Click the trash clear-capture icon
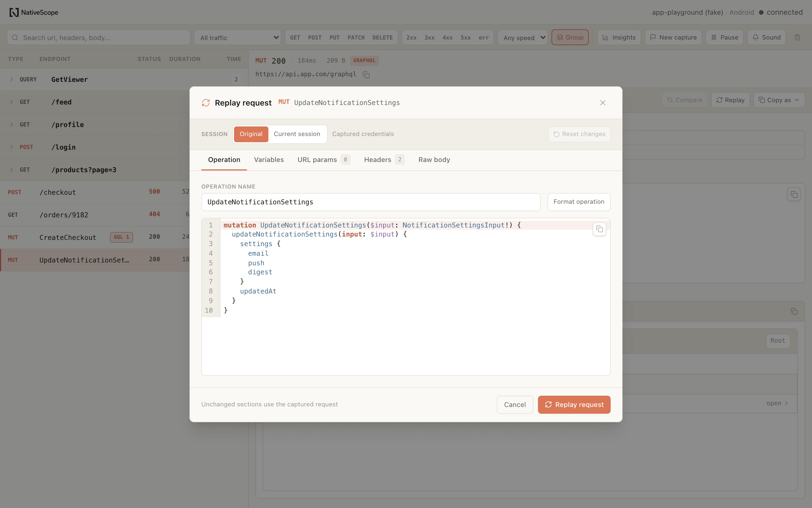The height and width of the screenshot is (508, 812). coord(797,37)
